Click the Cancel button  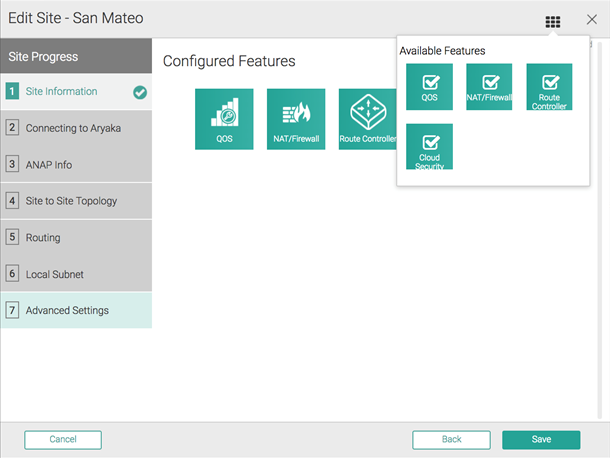63,440
